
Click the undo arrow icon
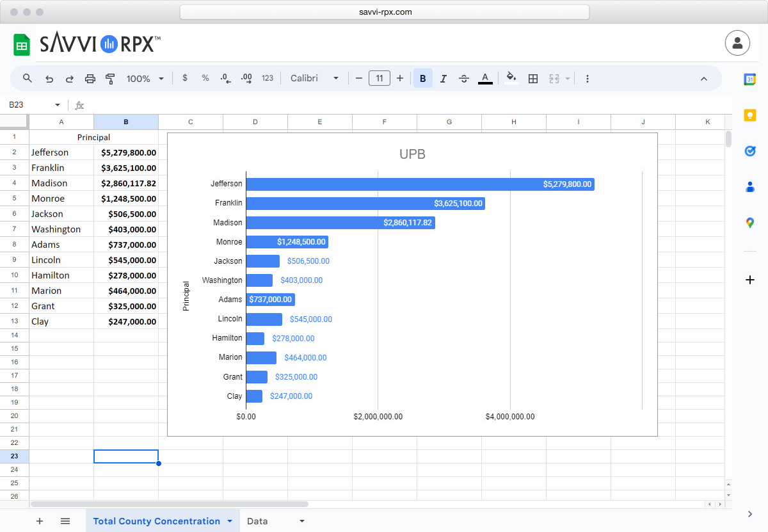click(49, 78)
